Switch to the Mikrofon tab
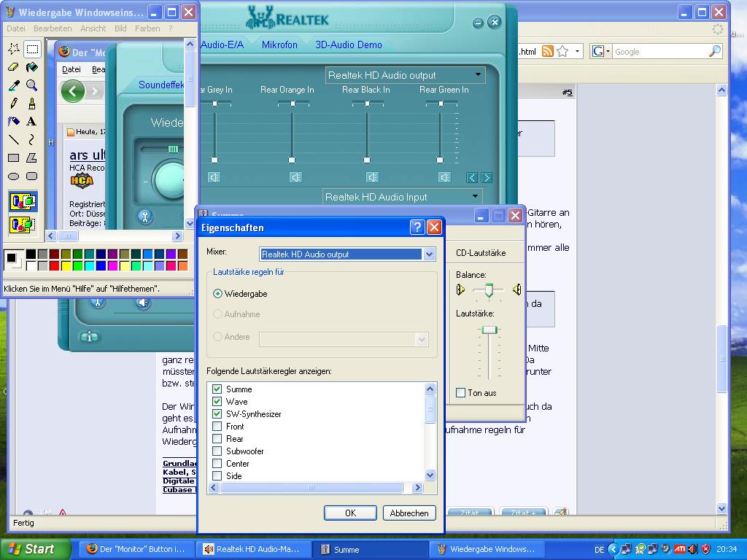This screenshot has height=560, width=747. (x=279, y=44)
